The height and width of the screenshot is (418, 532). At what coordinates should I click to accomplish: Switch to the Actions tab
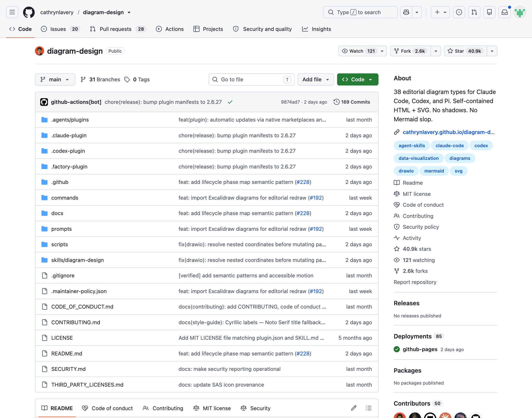tap(169, 29)
